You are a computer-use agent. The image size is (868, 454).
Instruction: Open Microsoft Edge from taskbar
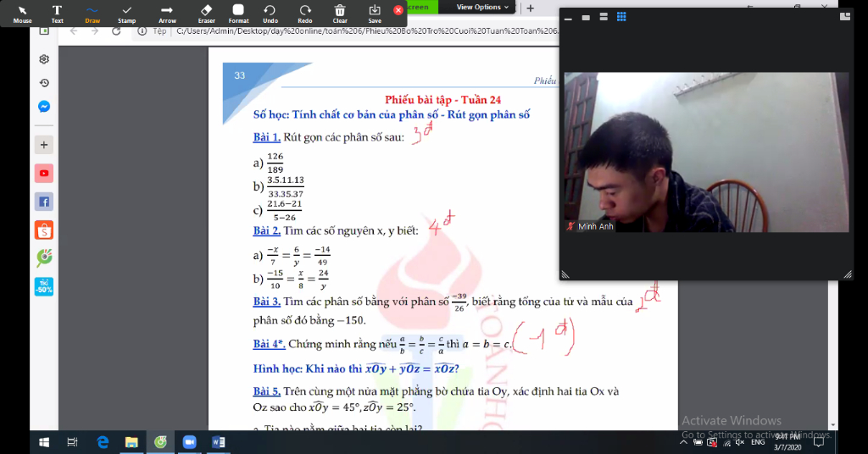103,442
